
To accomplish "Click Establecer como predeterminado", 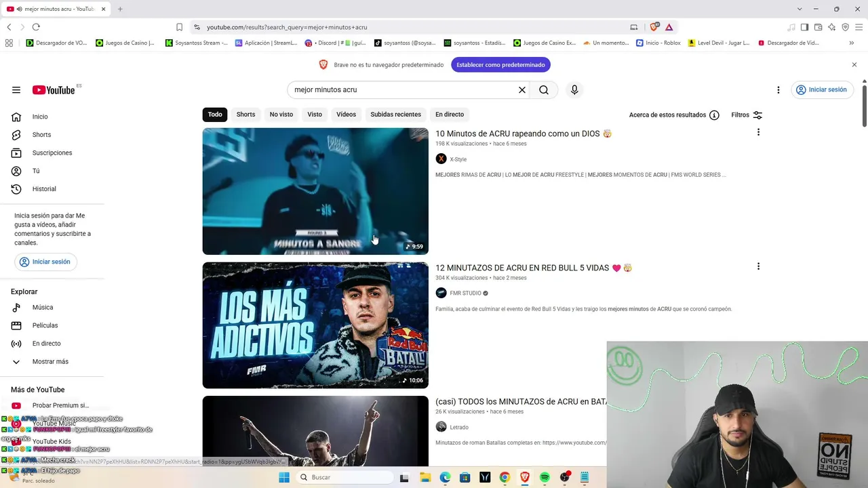I will point(500,65).
